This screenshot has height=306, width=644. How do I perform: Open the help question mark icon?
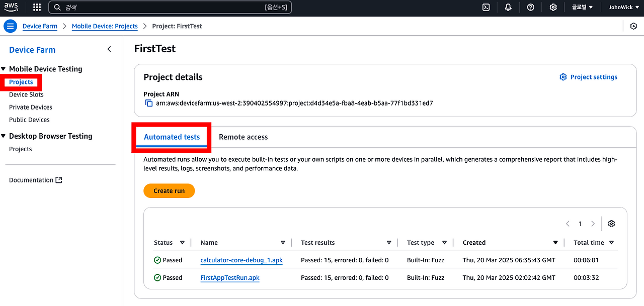(530, 7)
